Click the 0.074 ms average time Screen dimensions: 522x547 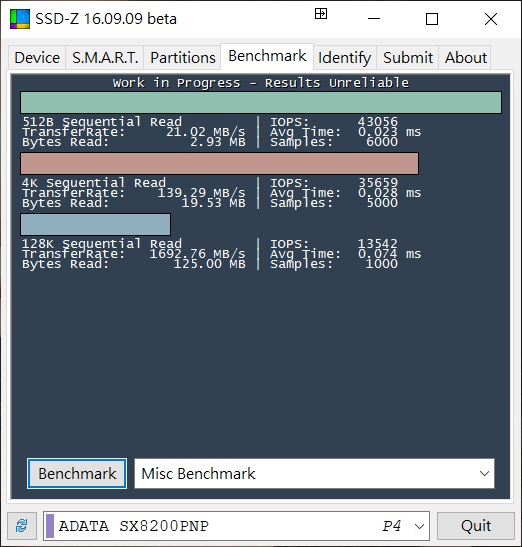[389, 254]
